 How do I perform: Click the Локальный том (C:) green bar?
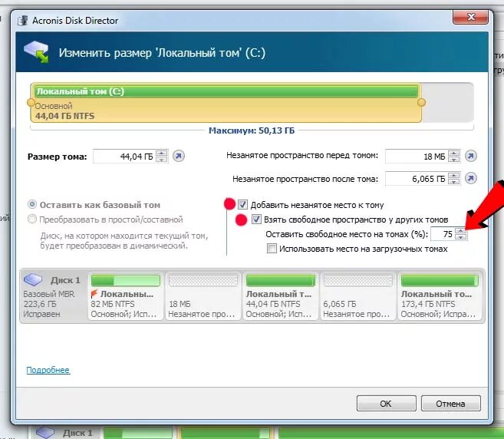226,91
